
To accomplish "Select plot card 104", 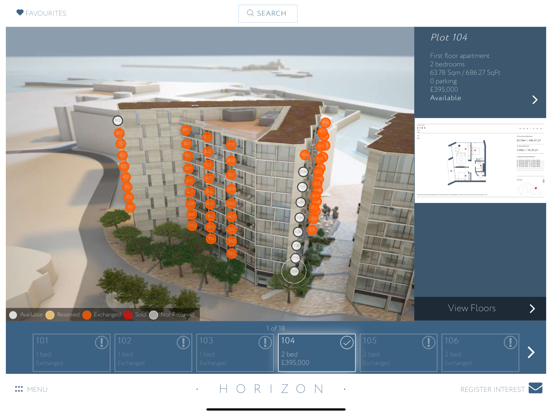I will tap(317, 353).
